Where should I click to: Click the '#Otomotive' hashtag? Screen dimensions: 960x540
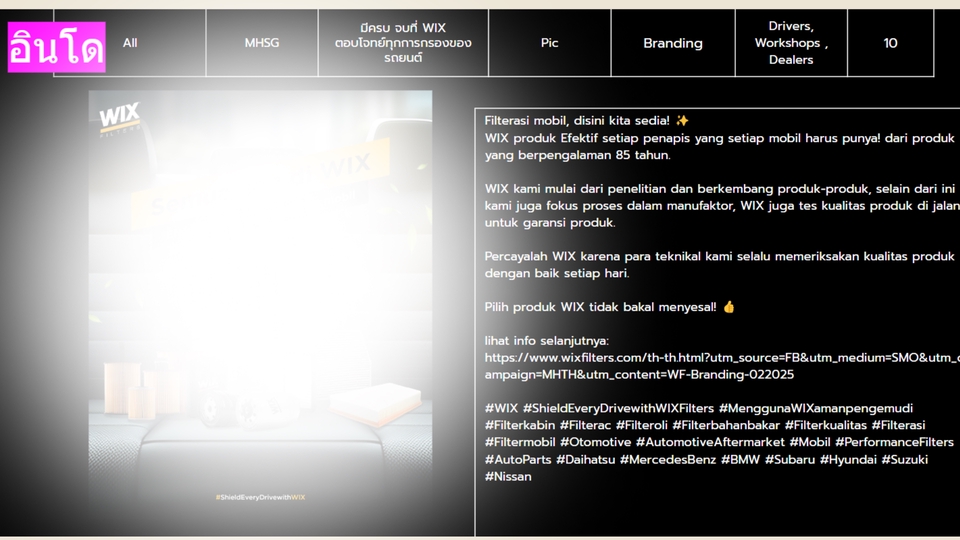596,442
